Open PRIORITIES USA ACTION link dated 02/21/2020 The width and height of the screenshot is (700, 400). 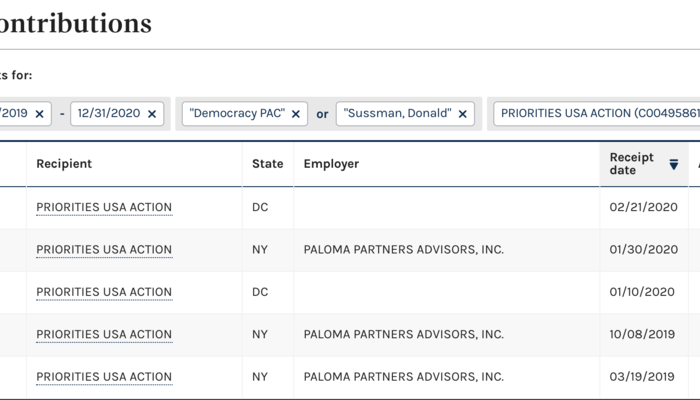104,208
